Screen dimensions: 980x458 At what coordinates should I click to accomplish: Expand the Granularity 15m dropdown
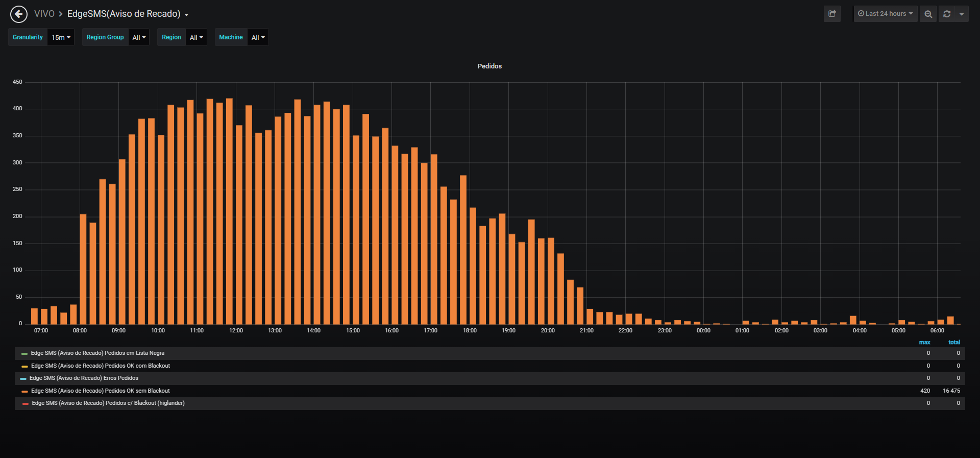[61, 37]
